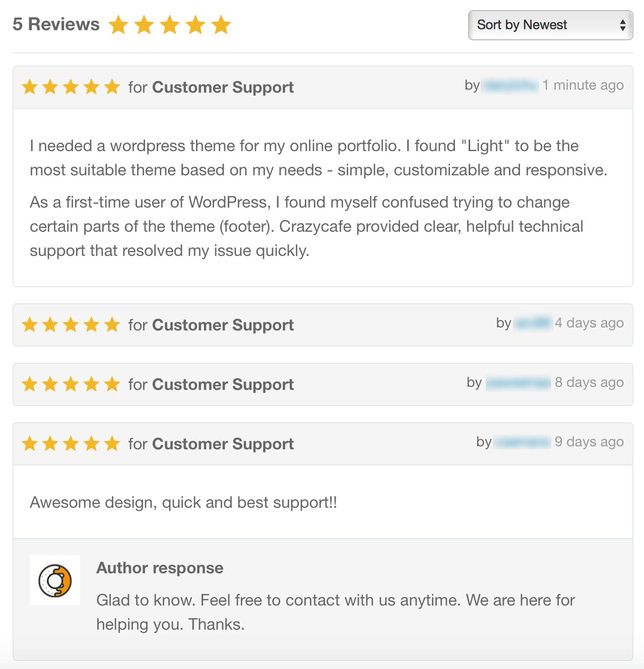
Task: Click the overall star rating beside "5 Reviews"
Action: [170, 25]
